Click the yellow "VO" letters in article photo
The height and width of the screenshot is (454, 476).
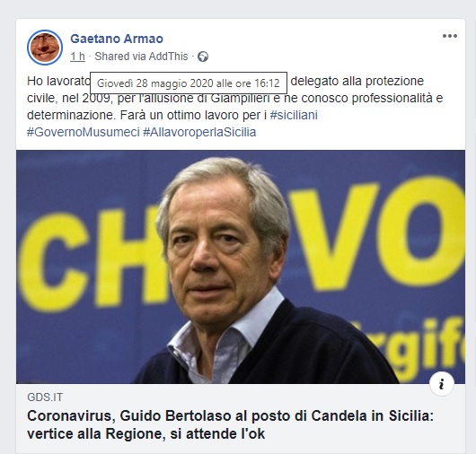376,233
